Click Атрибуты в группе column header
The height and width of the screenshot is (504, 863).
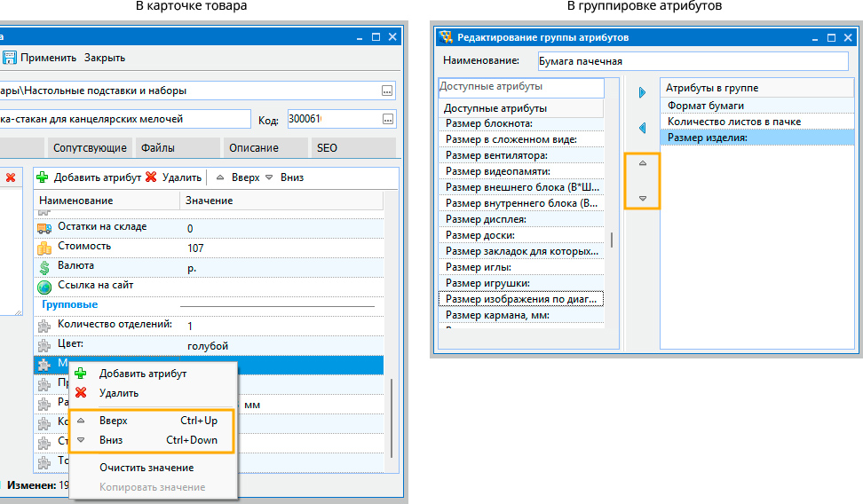757,88
